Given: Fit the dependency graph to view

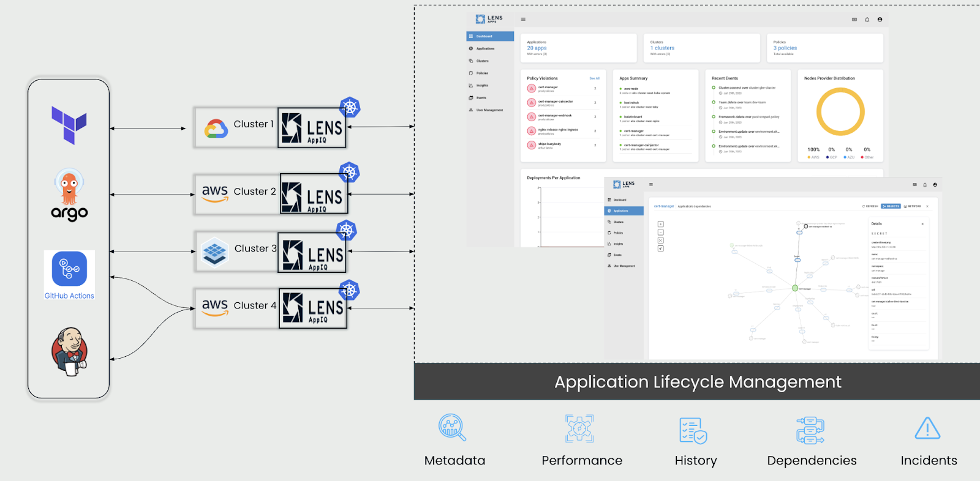Looking at the screenshot, I should pyautogui.click(x=660, y=240).
